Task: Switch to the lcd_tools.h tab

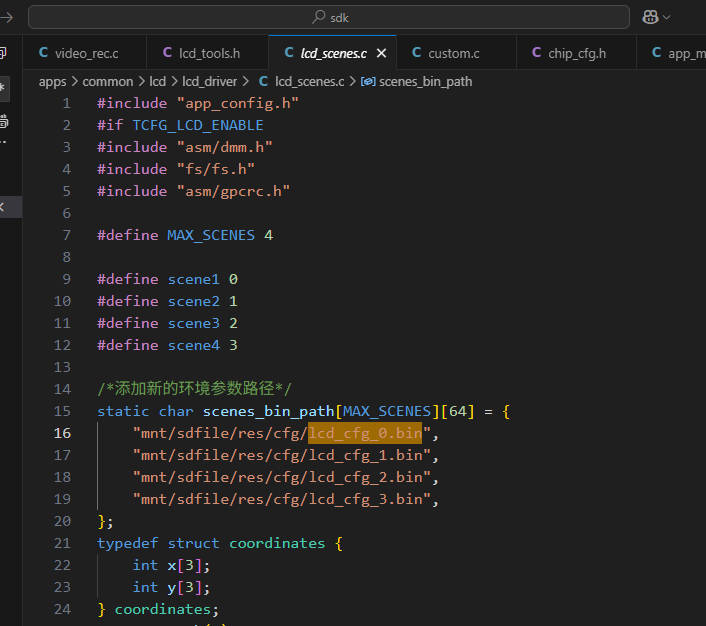Action: click(x=207, y=53)
